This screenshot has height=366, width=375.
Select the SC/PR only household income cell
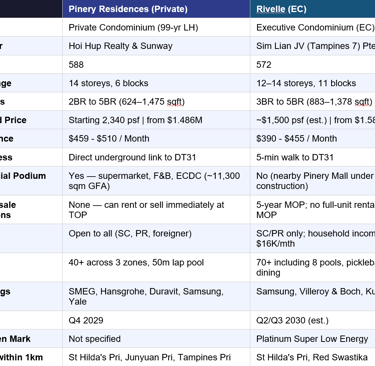click(x=313, y=239)
